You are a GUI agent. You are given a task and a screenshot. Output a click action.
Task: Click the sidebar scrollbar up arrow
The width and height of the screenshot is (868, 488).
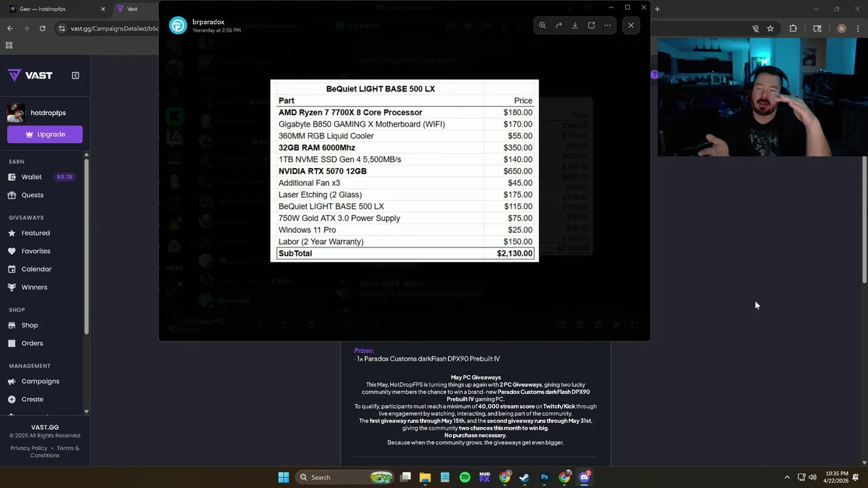pyautogui.click(x=86, y=155)
